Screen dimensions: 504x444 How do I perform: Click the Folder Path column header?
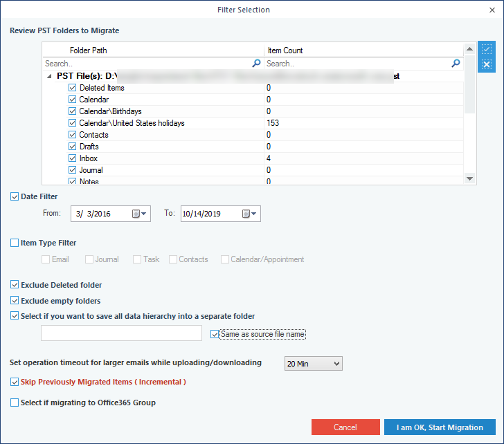pyautogui.click(x=153, y=50)
